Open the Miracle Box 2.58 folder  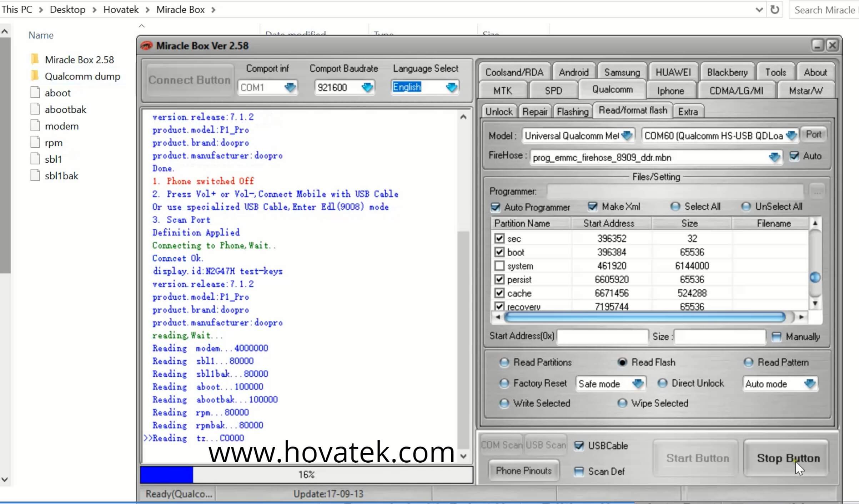(79, 60)
